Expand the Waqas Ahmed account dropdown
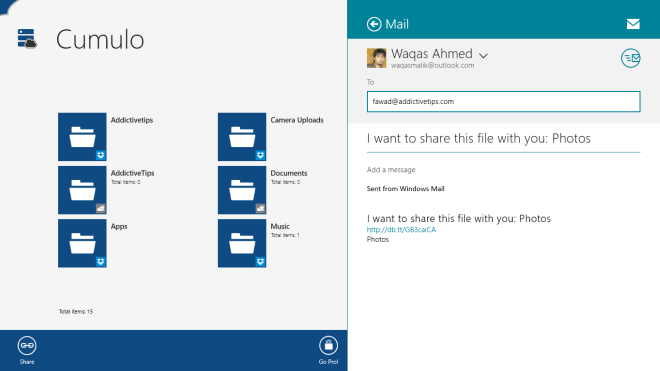 click(483, 55)
